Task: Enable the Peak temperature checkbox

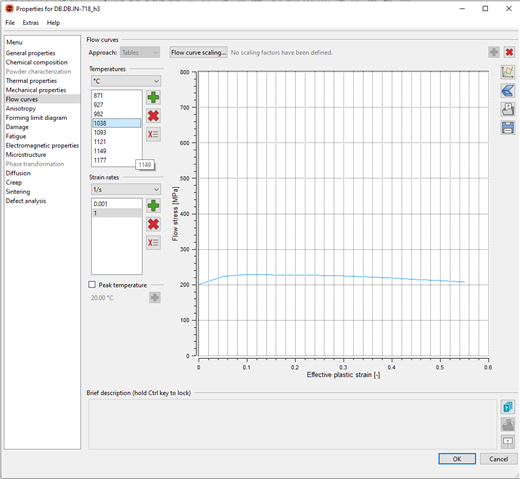Action: 92,285
